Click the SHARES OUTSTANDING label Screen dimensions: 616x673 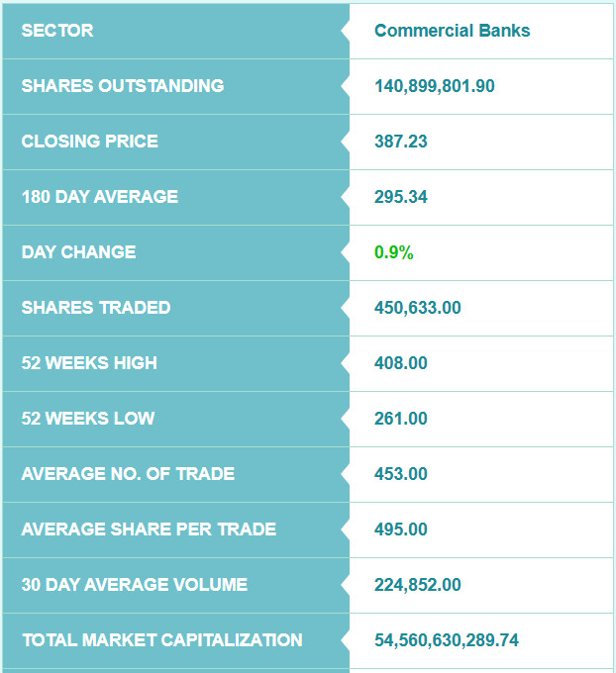(x=123, y=86)
